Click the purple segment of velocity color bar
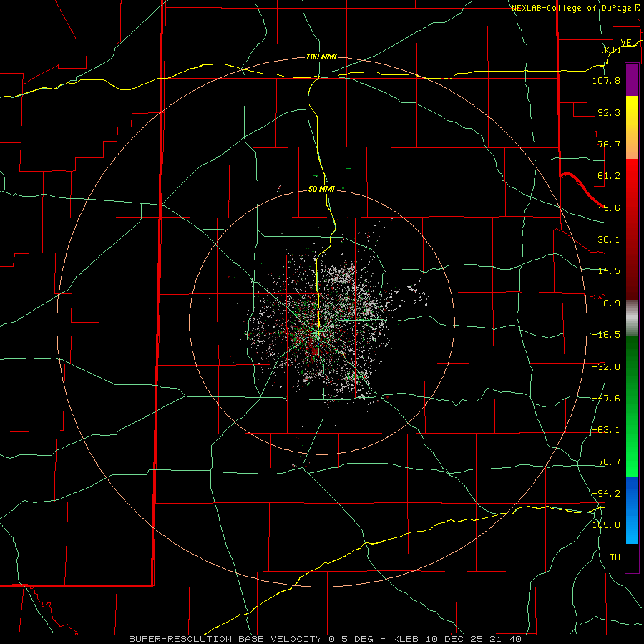Viewport: 644px width, 644px height. pyautogui.click(x=632, y=80)
